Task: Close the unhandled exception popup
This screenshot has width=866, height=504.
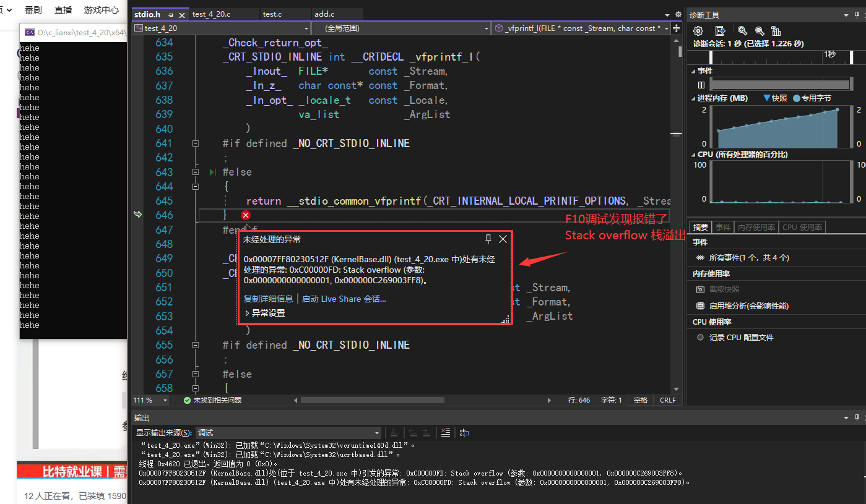Action: [503, 239]
